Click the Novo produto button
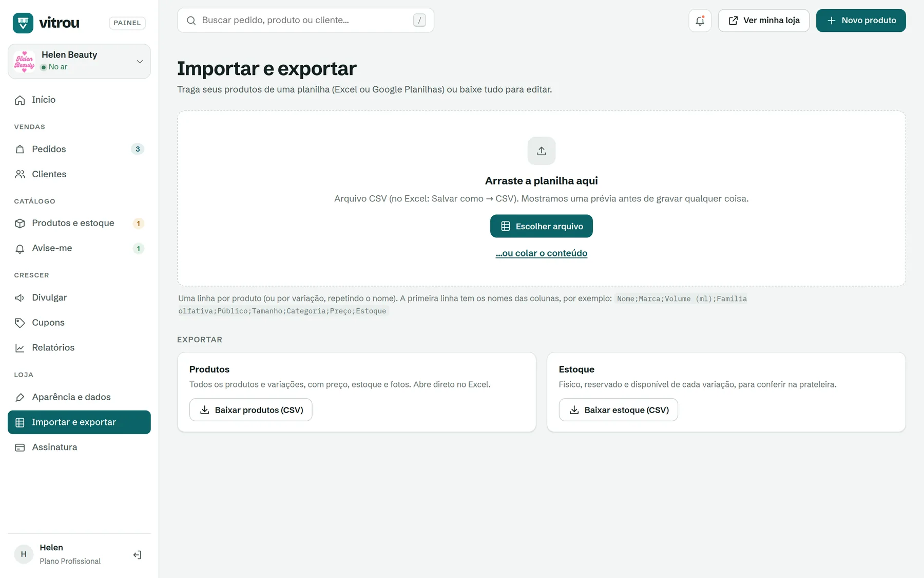The image size is (924, 578). pos(861,21)
